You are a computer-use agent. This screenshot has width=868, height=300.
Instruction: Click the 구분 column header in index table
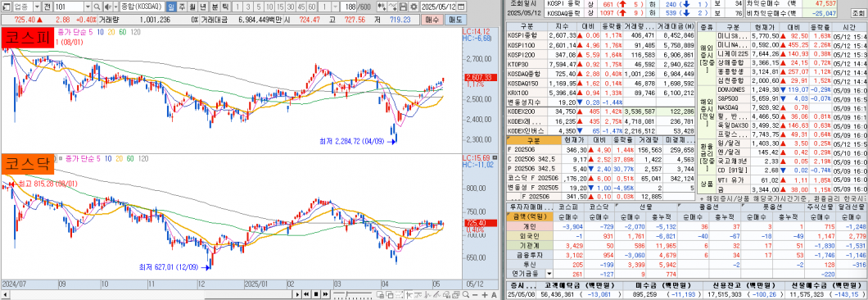coord(522,26)
